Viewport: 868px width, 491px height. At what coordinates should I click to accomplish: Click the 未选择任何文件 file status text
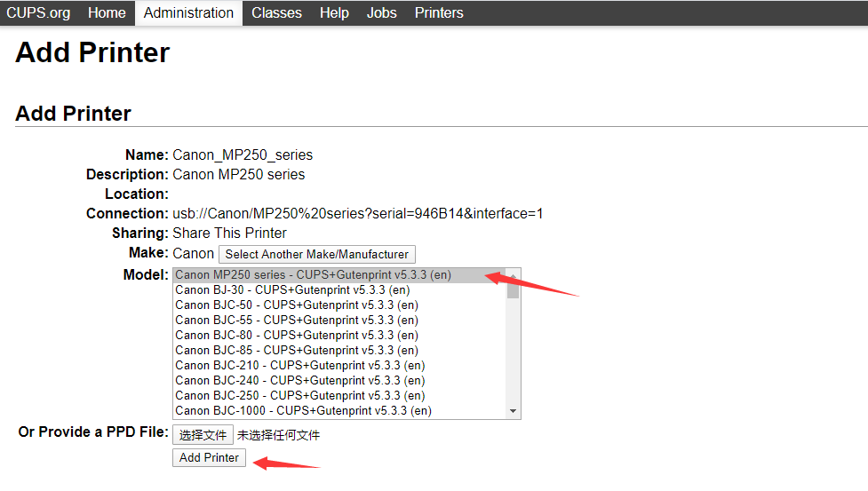pyautogui.click(x=278, y=435)
